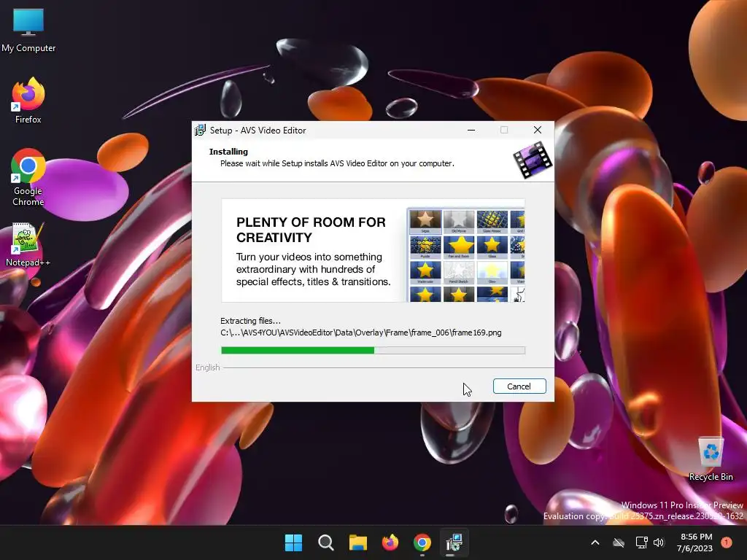Select the Recycle Bin desktop icon

point(711,459)
